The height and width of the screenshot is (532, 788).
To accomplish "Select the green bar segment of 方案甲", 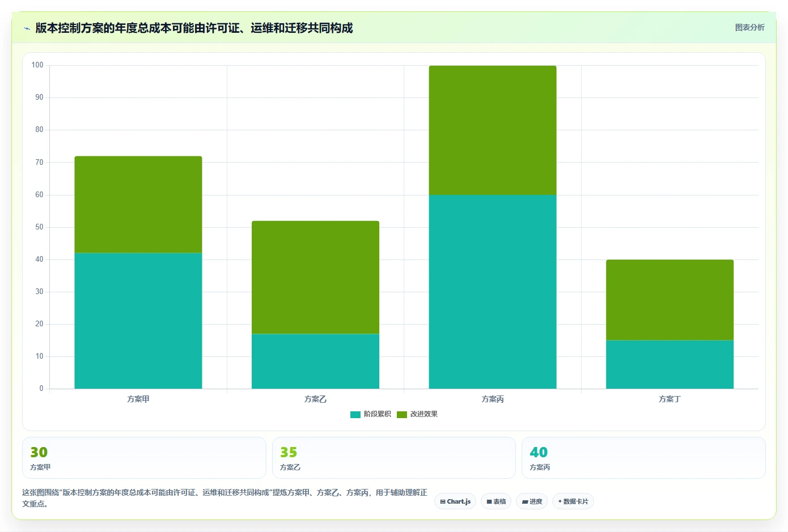I will (x=138, y=205).
